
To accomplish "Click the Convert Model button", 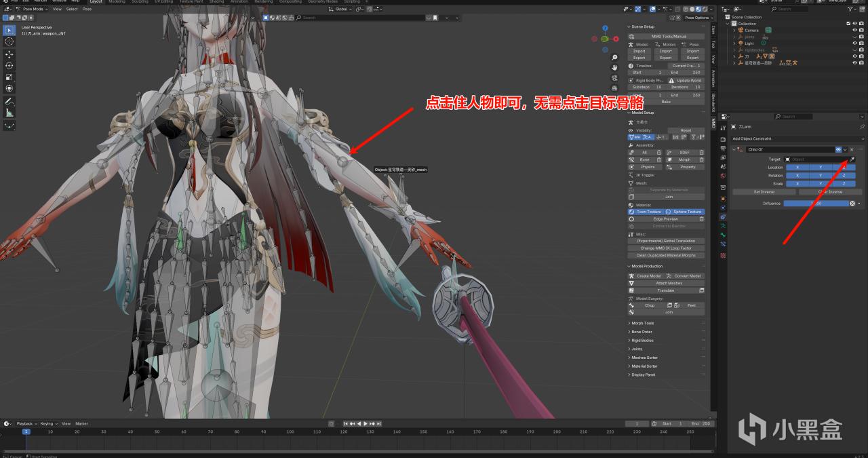I will (x=685, y=276).
